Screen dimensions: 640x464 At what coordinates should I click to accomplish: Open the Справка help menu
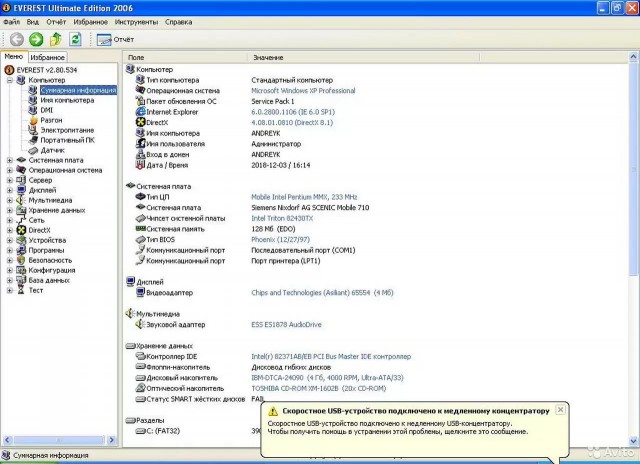pos(178,22)
